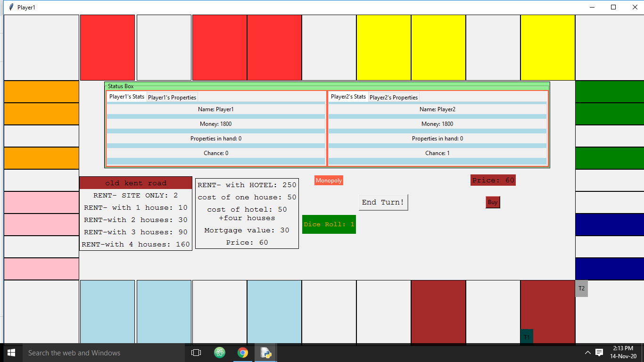
Task: Select the grey T2 player token
Action: pyautogui.click(x=581, y=288)
